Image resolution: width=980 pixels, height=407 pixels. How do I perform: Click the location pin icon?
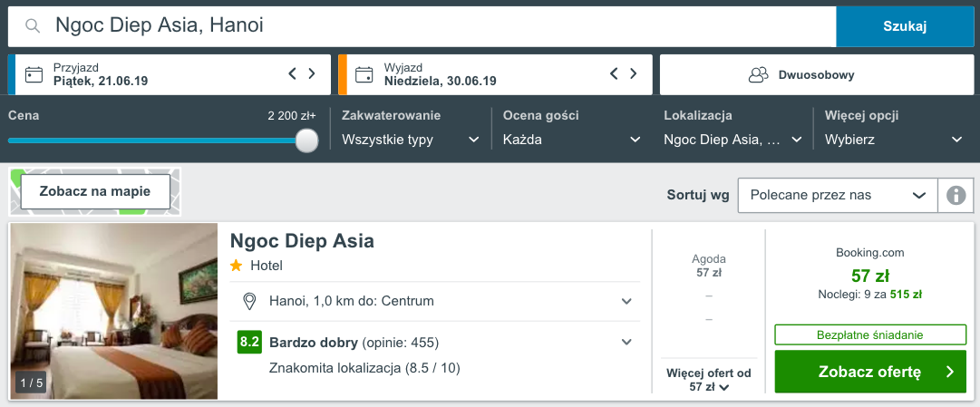(250, 301)
